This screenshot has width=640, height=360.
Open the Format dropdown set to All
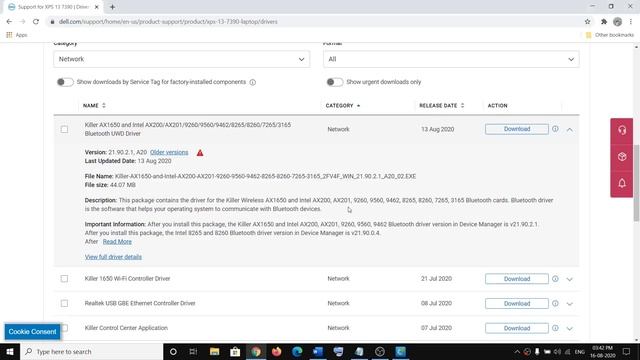coord(451,59)
